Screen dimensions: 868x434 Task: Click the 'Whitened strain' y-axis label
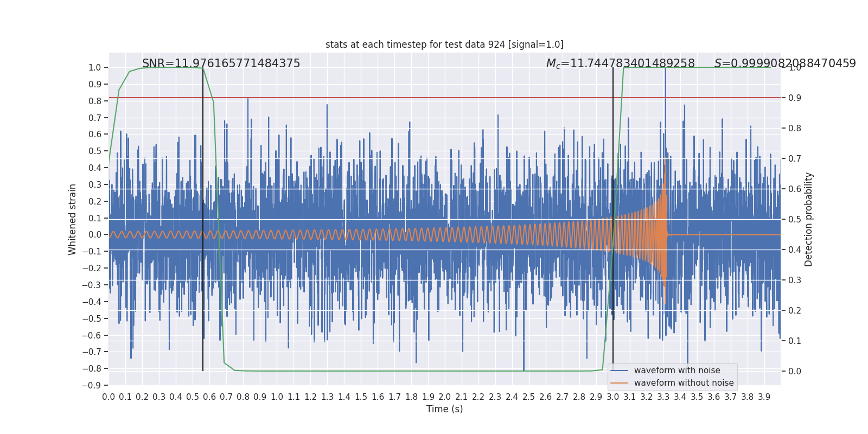coord(73,219)
